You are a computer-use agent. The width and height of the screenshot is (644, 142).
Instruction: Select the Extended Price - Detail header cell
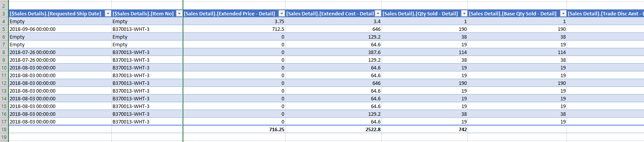(x=234, y=14)
